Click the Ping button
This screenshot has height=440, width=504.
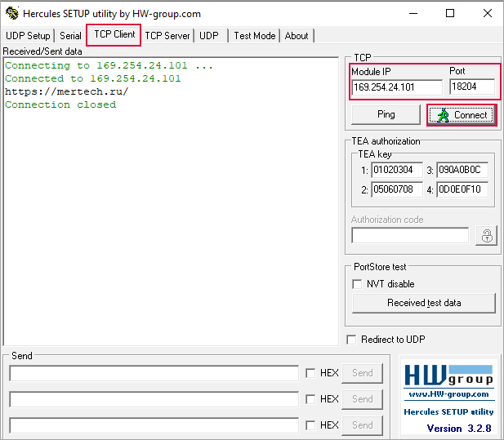click(x=386, y=114)
